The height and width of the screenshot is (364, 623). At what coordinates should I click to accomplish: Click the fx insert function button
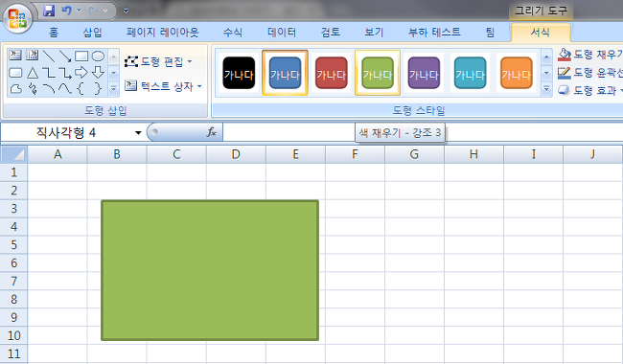pos(212,132)
